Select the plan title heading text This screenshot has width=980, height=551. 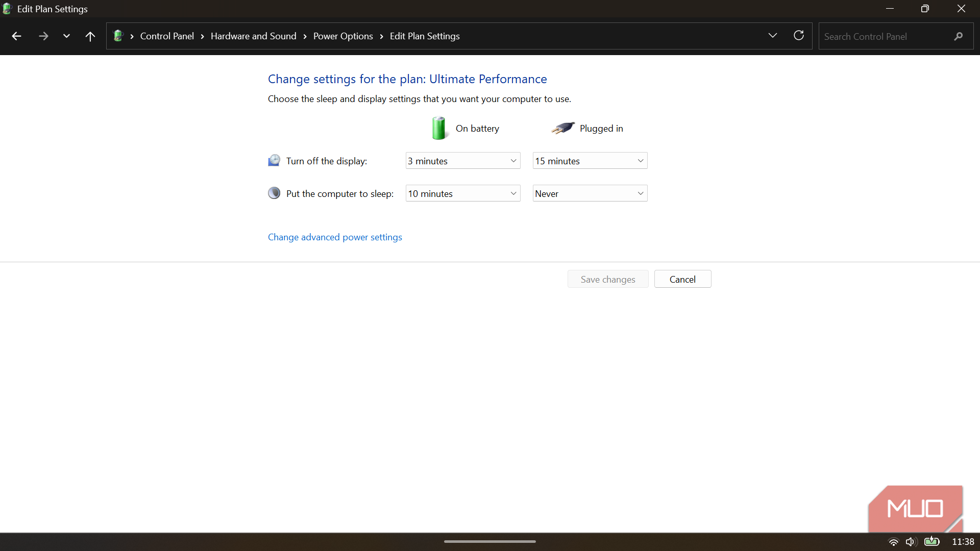pos(407,79)
